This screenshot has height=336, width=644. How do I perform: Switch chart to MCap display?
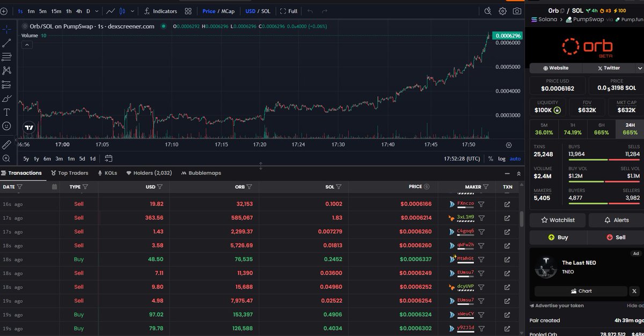point(228,11)
